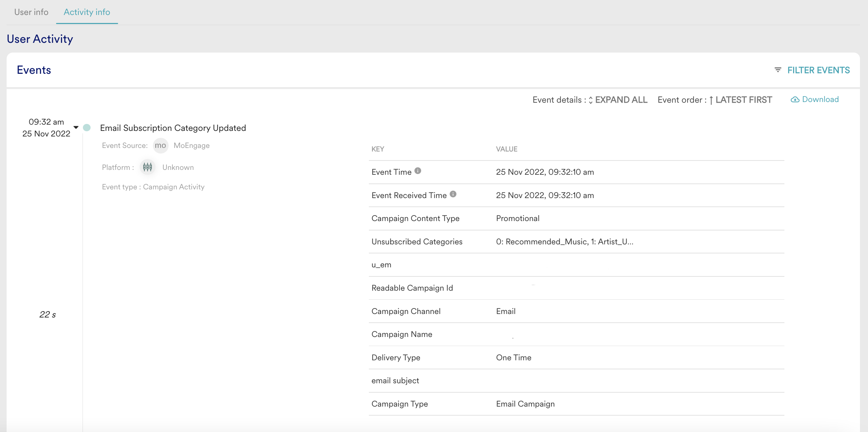This screenshot has width=868, height=432.
Task: Toggle the Expand All event details option
Action: point(621,100)
